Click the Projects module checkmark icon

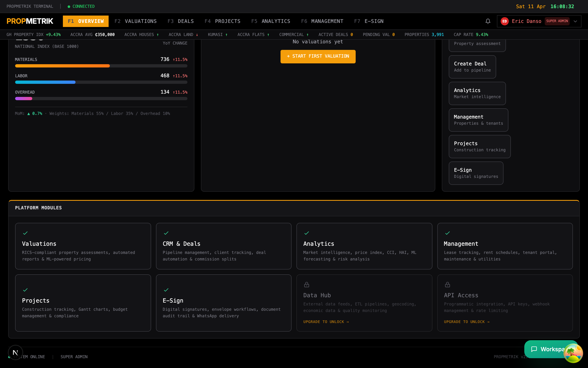pyautogui.click(x=25, y=290)
